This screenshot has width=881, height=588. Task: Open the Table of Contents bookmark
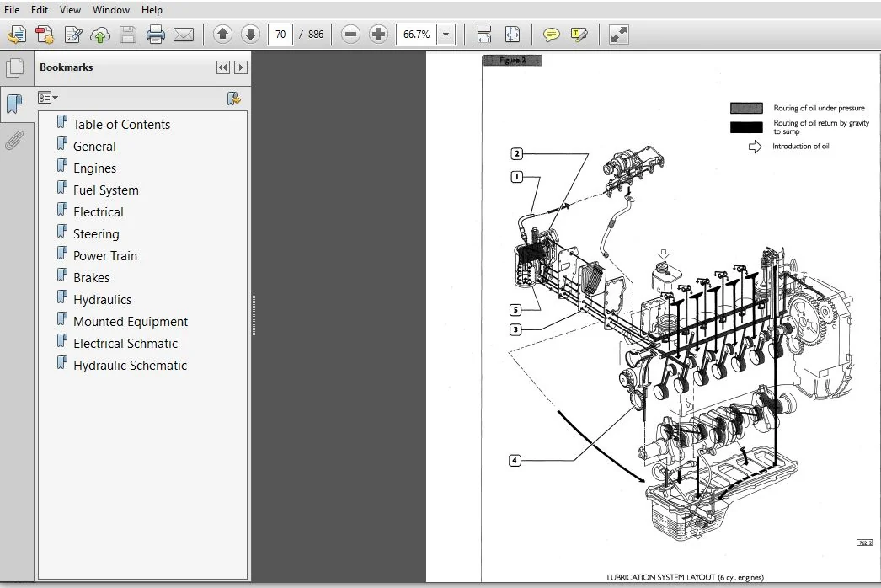pos(121,124)
